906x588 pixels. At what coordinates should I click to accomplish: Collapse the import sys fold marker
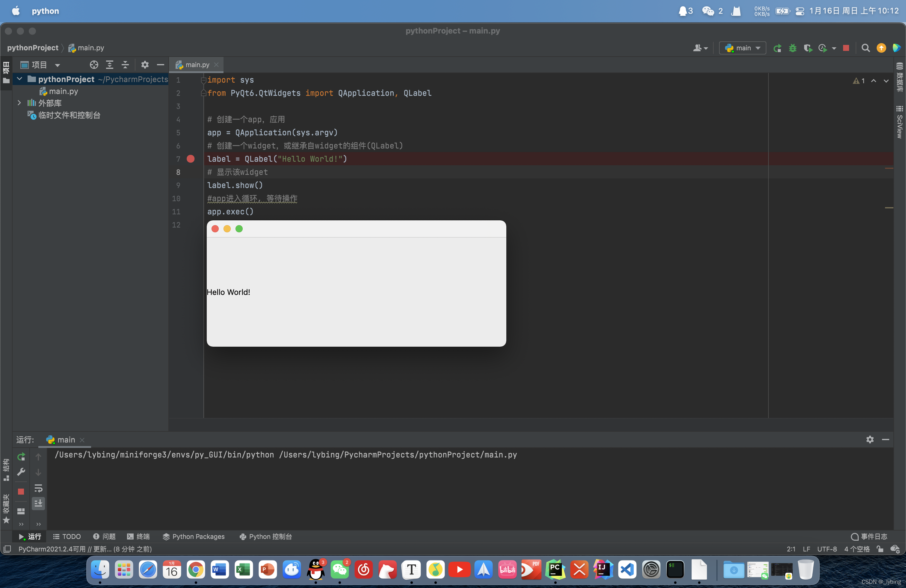click(x=203, y=80)
